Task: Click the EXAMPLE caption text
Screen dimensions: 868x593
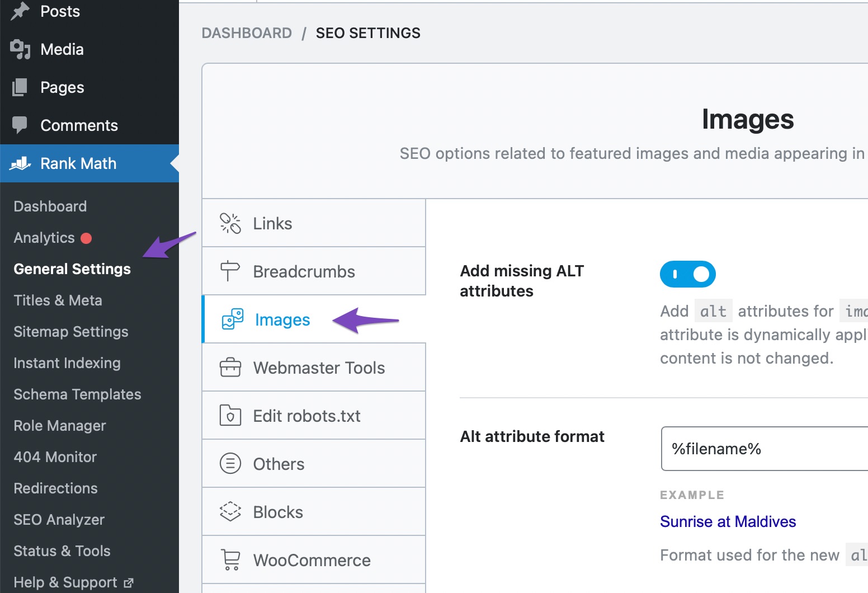Action: (x=692, y=495)
